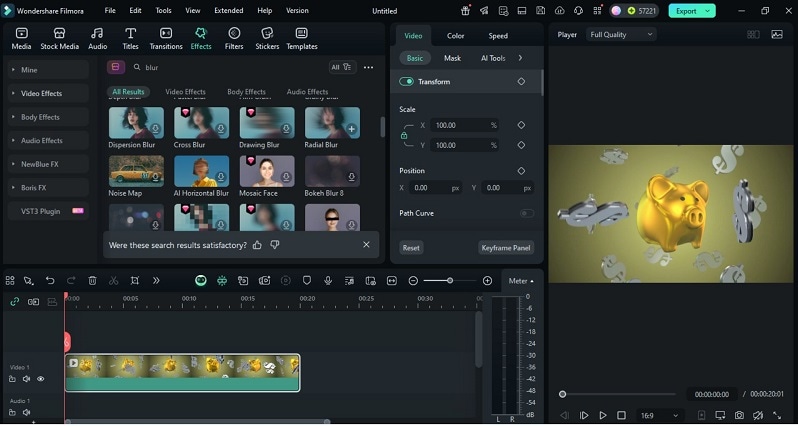
Task: Click the blur search field
Action: tap(229, 67)
